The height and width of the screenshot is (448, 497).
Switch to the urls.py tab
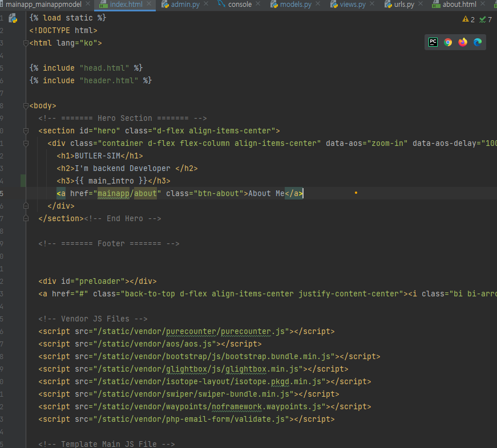point(404,5)
